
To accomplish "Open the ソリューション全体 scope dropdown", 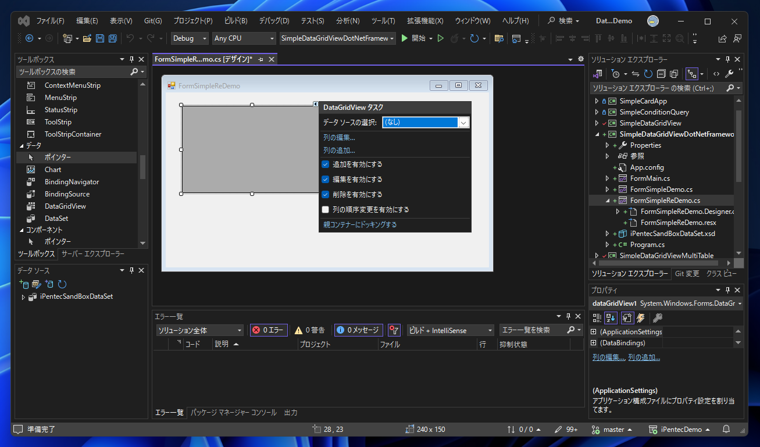I will pos(200,330).
